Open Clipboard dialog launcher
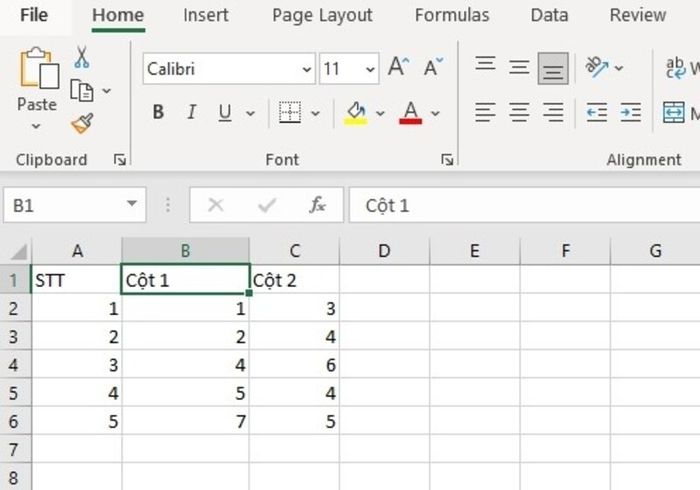This screenshot has width=700, height=490. pos(120,159)
